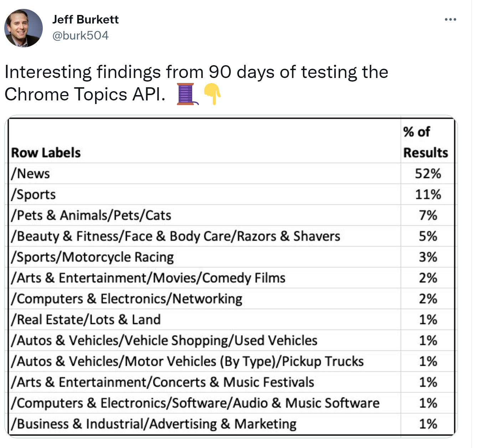The width and height of the screenshot is (478, 448).
Task: Click the % of Results column header
Action: (x=425, y=142)
